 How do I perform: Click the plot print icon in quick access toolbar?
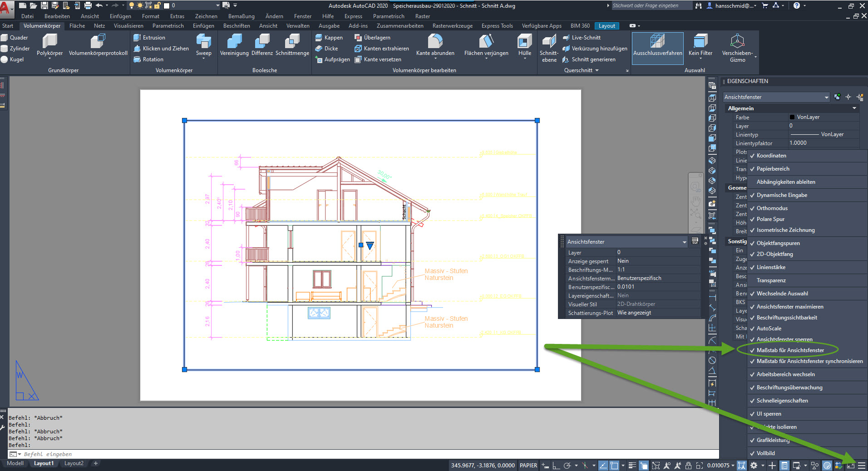88,5
